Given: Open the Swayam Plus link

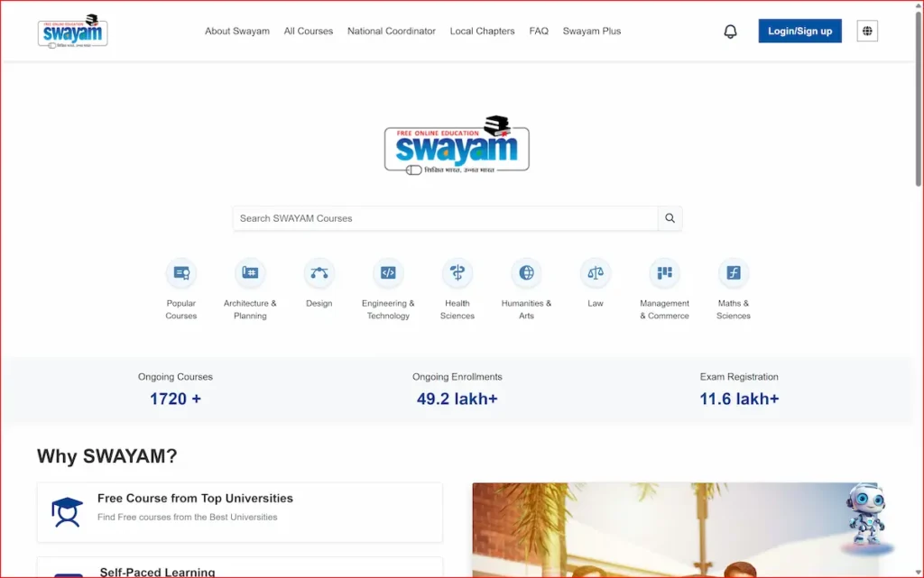Looking at the screenshot, I should point(592,32).
